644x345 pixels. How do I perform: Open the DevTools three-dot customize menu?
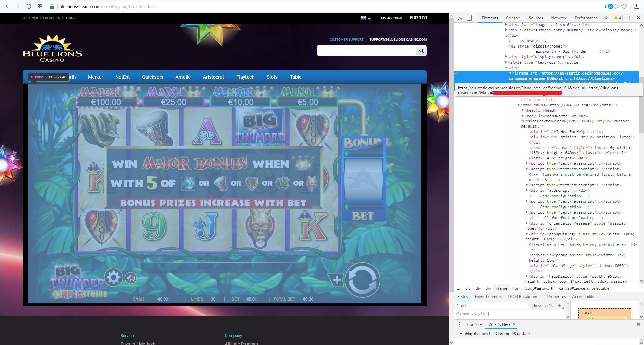[629, 18]
